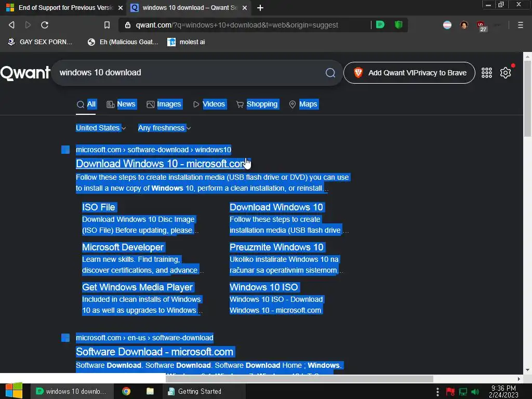The image size is (532, 399).
Task: Click the magnifier search icon in Qwant box
Action: tap(330, 73)
